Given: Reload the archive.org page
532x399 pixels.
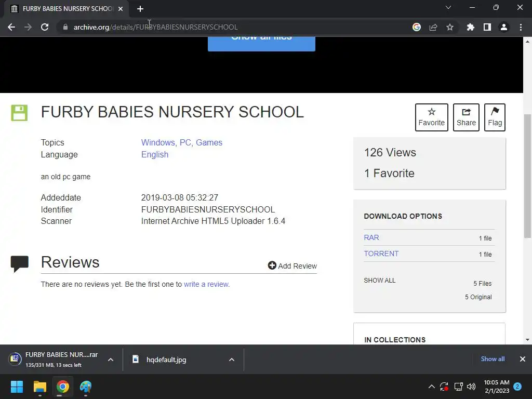Looking at the screenshot, I should [45, 27].
